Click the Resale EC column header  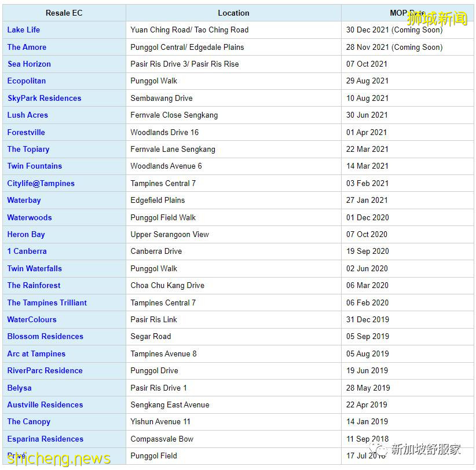64,13
